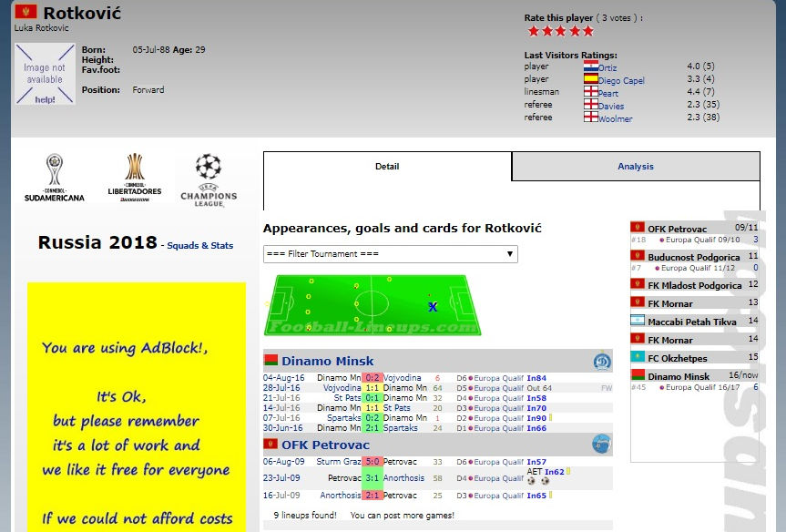The width and height of the screenshot is (786, 532).
Task: Open the Filter Tournament dropdown
Action: tap(391, 254)
